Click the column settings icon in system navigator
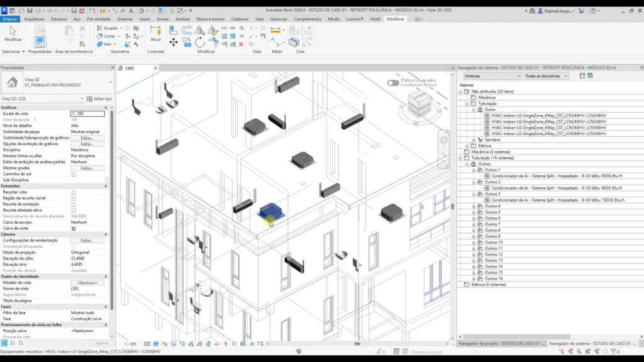Screen dimensions: 644x362 coord(590,76)
